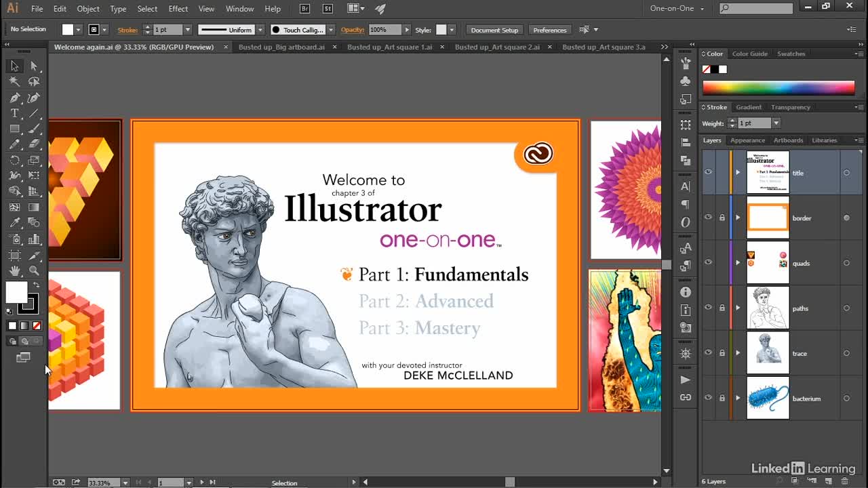
Task: Expand the title layer contents
Action: [x=738, y=172]
